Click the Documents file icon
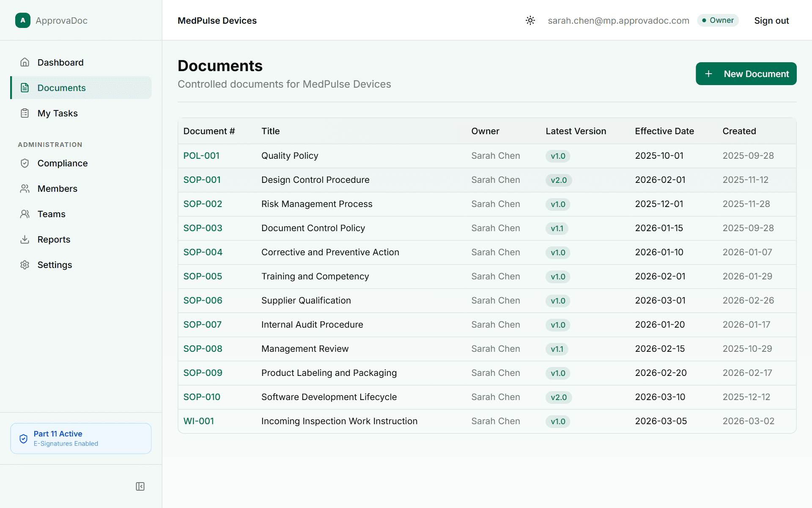Screen dimensions: 812x508 [25, 88]
